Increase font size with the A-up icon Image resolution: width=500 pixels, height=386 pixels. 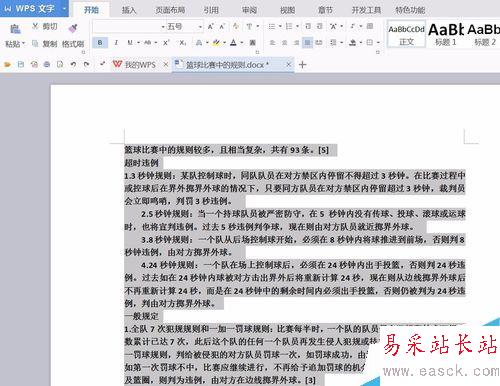pyautogui.click(x=211, y=26)
